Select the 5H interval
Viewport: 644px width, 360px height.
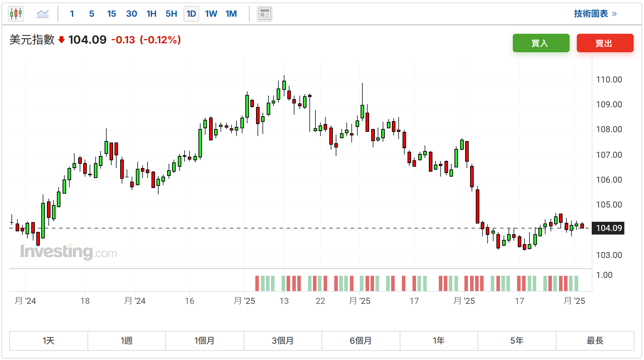click(x=171, y=14)
